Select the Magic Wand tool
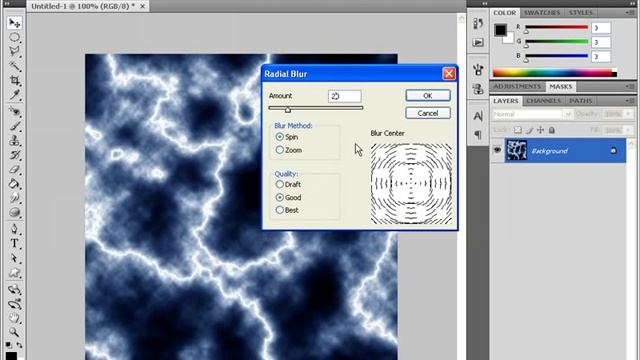This screenshot has width=640, height=360. [14, 66]
